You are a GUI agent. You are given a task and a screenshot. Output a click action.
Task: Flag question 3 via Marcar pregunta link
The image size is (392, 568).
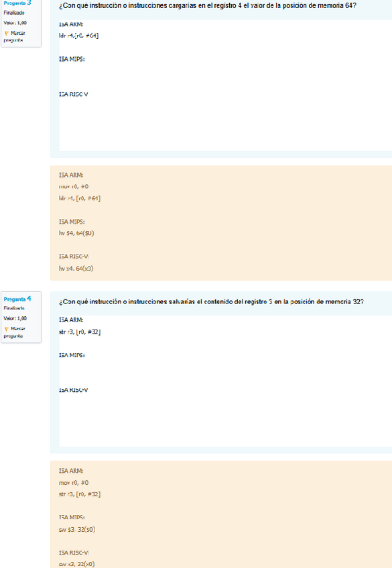tap(15, 37)
